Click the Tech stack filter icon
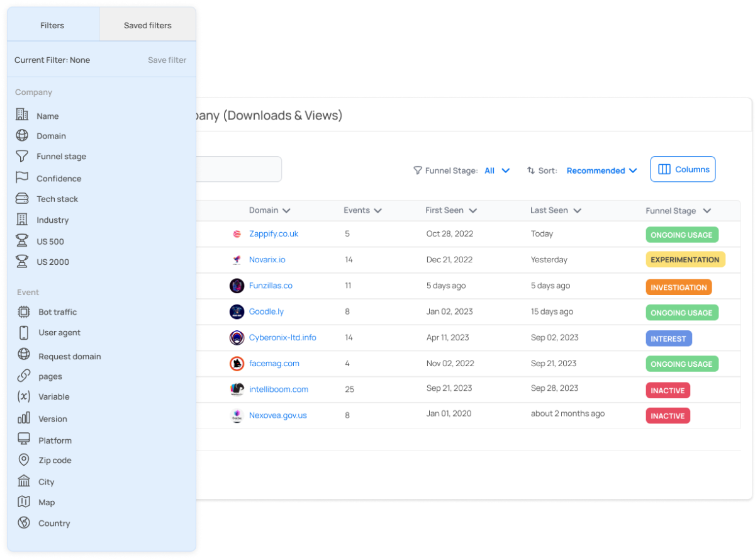 pyautogui.click(x=22, y=199)
